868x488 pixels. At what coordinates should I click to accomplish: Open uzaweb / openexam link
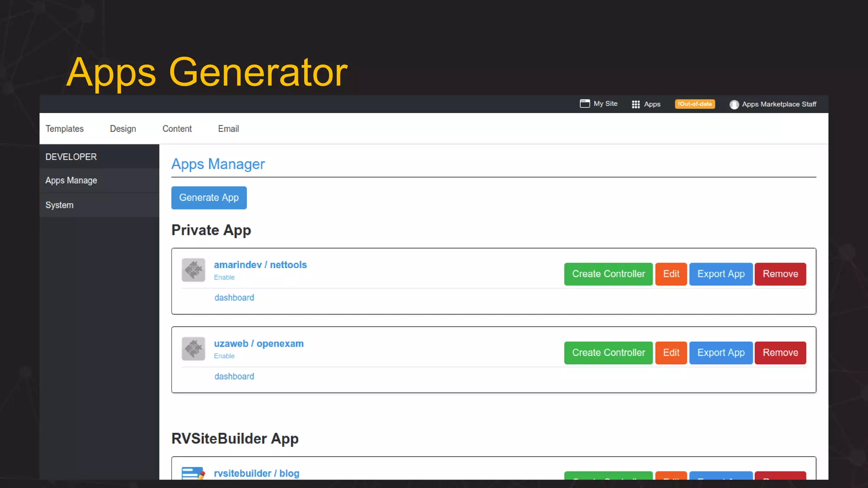coord(259,344)
